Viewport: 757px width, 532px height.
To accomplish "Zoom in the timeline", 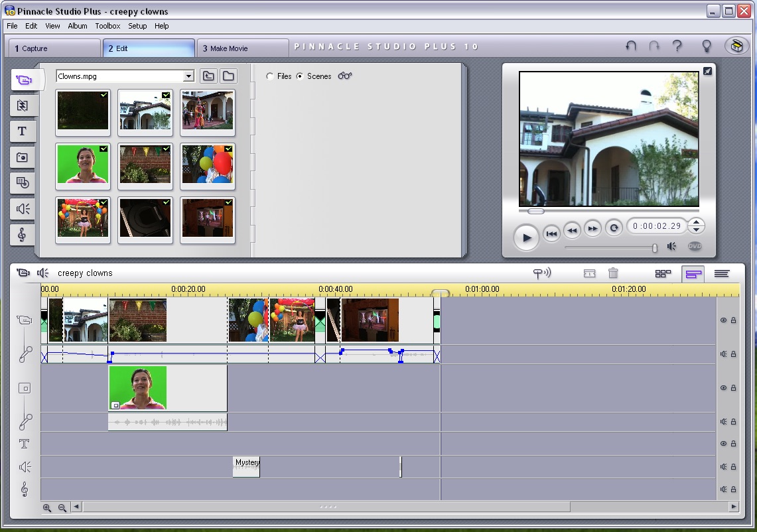I will [x=47, y=507].
